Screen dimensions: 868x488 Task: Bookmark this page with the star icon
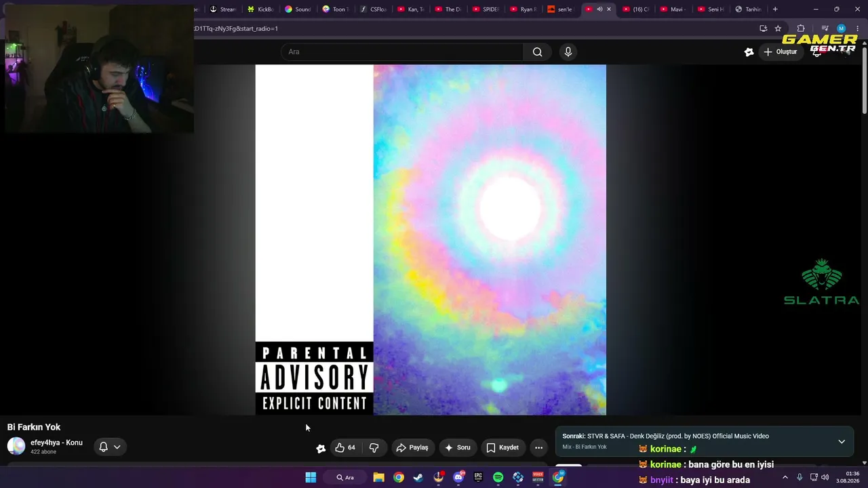[x=778, y=28]
